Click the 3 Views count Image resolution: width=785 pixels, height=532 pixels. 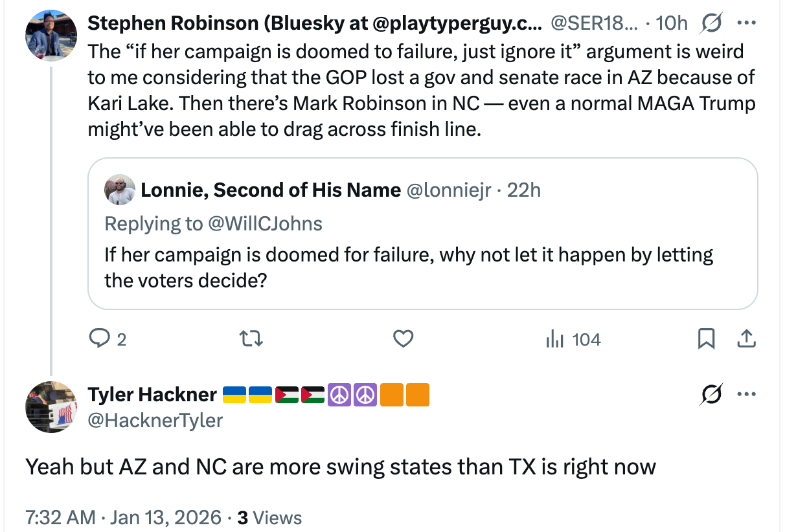tap(269, 518)
